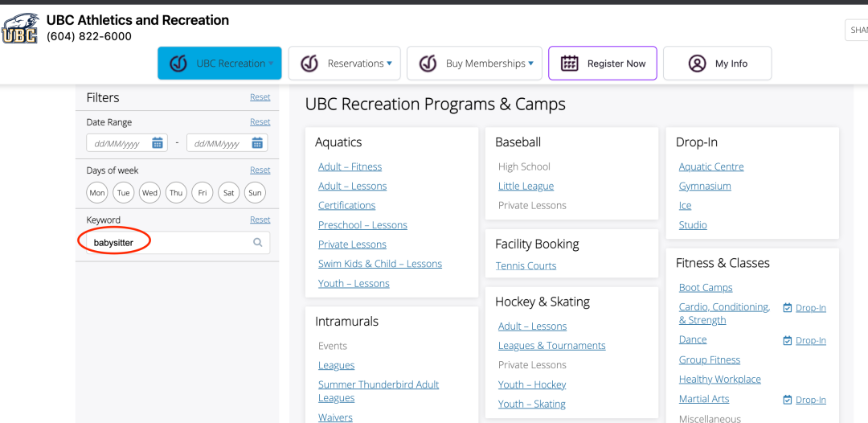This screenshot has width=868, height=423.
Task: Open the Martial Arts link
Action: click(x=704, y=399)
